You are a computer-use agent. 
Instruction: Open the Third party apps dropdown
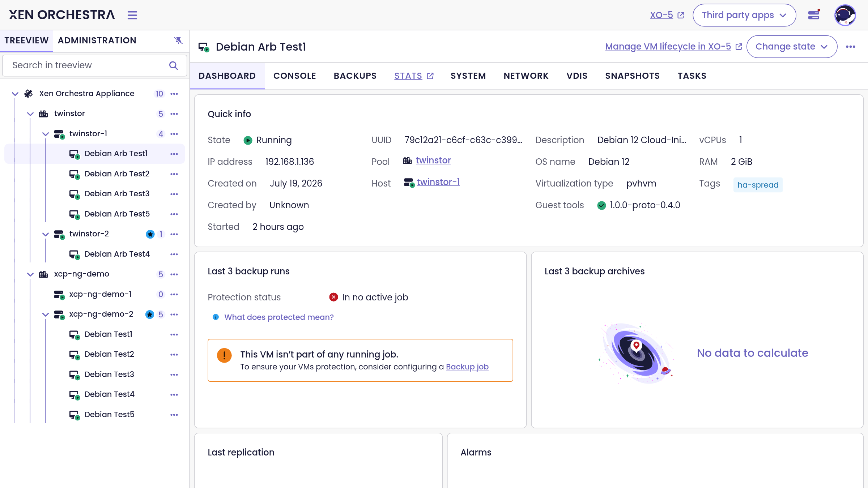744,15
